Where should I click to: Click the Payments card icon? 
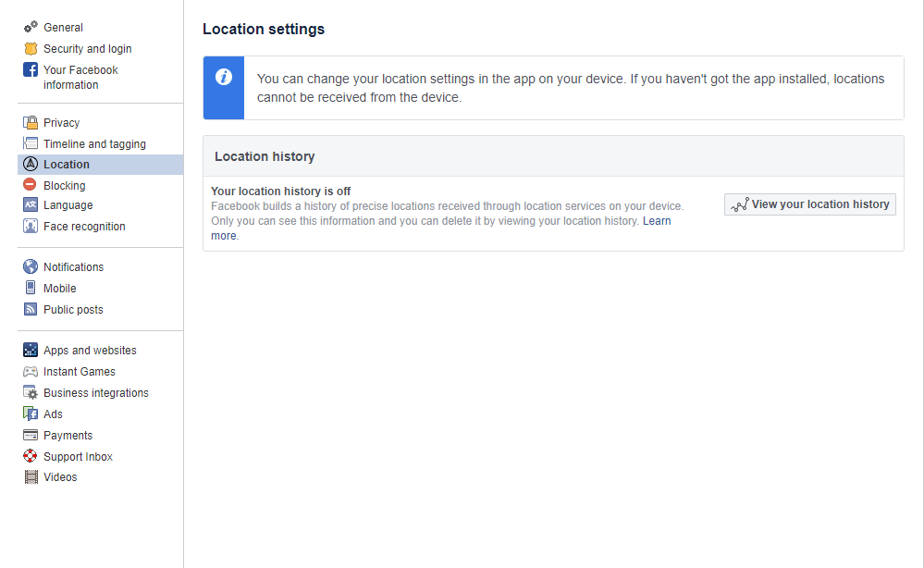[x=31, y=436]
